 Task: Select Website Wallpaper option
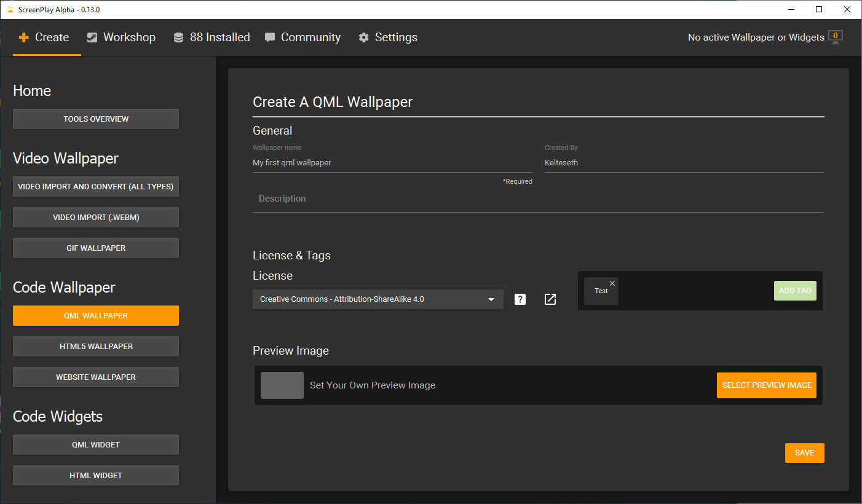[96, 377]
